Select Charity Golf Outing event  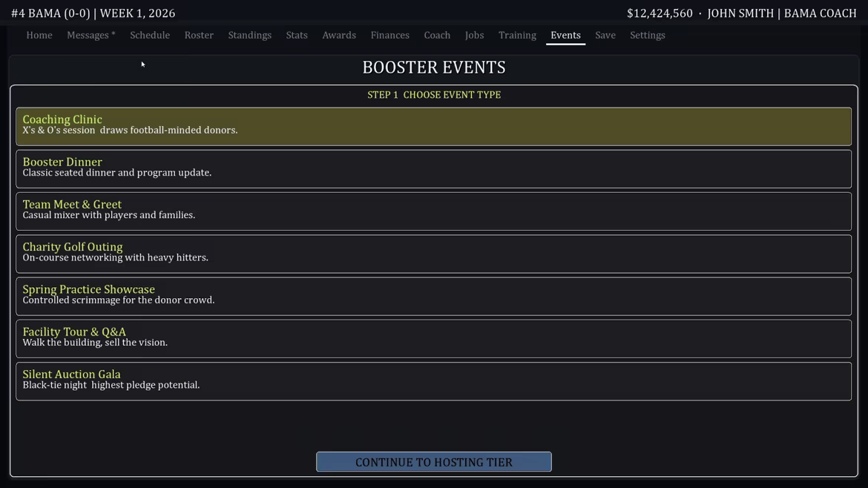pos(433,254)
